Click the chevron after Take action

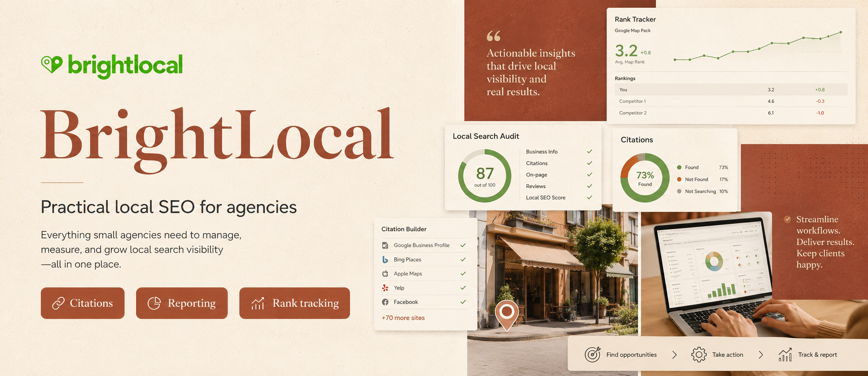coord(760,355)
